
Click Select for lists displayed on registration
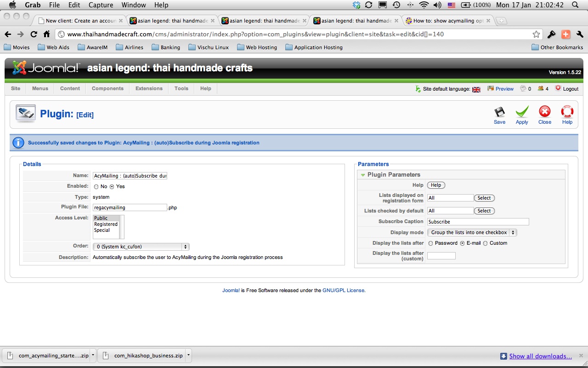point(484,198)
